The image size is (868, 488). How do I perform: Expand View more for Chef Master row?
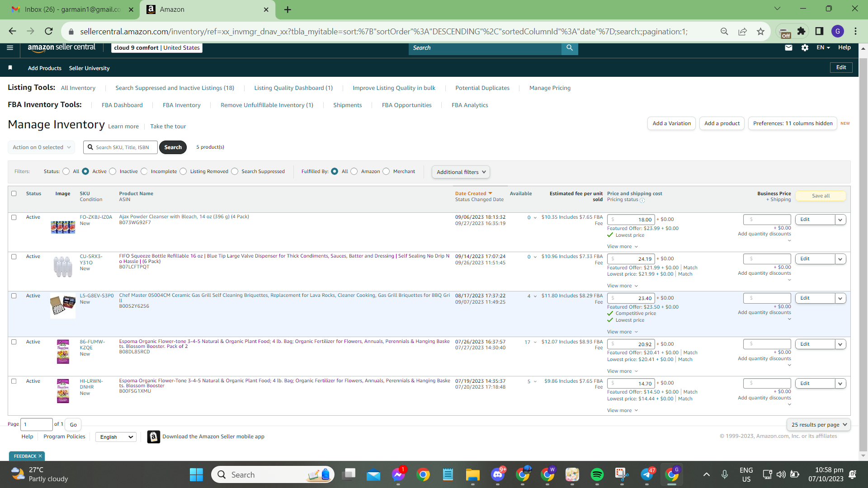click(623, 332)
